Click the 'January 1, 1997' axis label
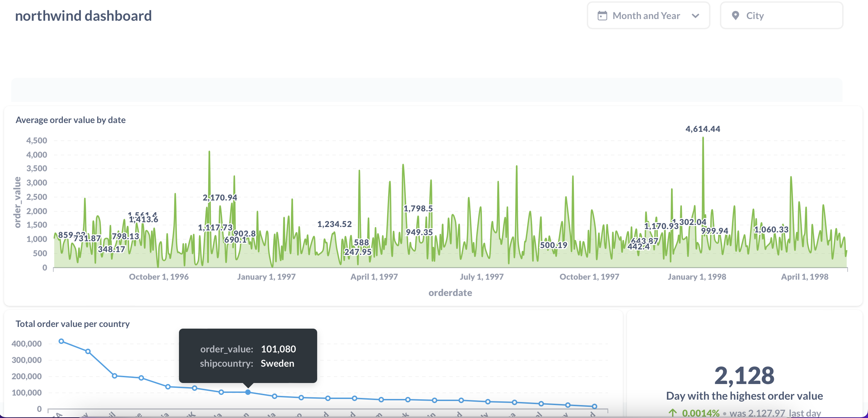The image size is (868, 418). click(x=267, y=277)
